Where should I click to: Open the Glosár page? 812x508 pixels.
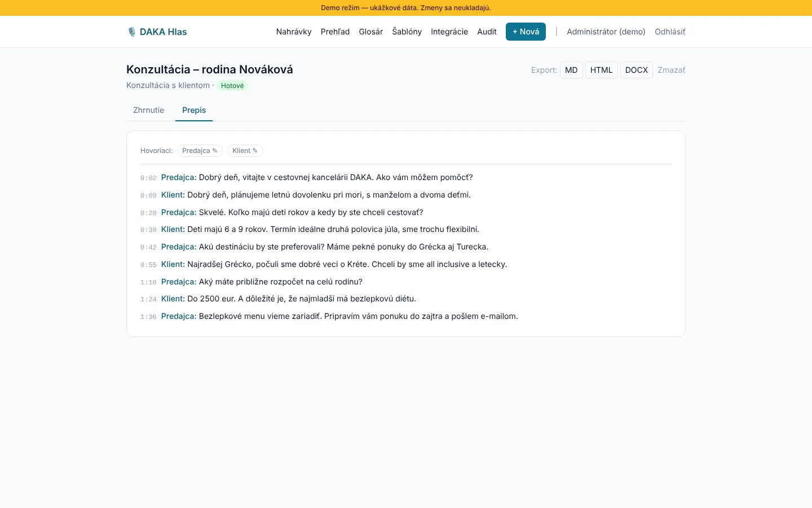click(371, 32)
